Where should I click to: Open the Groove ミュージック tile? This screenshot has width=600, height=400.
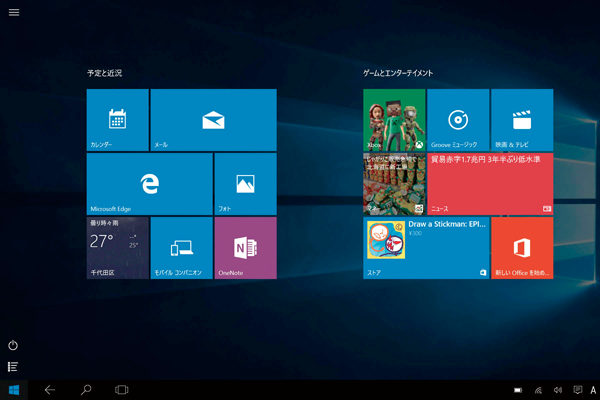pyautogui.click(x=458, y=120)
